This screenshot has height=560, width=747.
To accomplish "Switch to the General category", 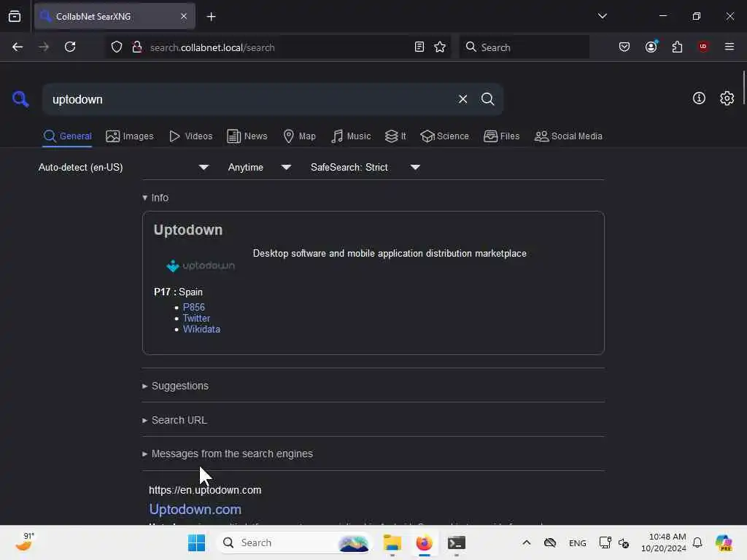I will (67, 136).
